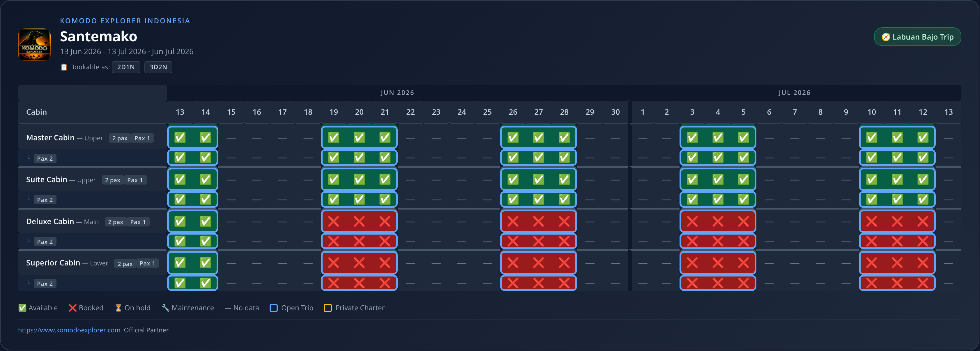Click Superior Cabin Pax 1 booked X on Jun 20
Image resolution: width=980 pixels, height=351 pixels.
(x=359, y=263)
